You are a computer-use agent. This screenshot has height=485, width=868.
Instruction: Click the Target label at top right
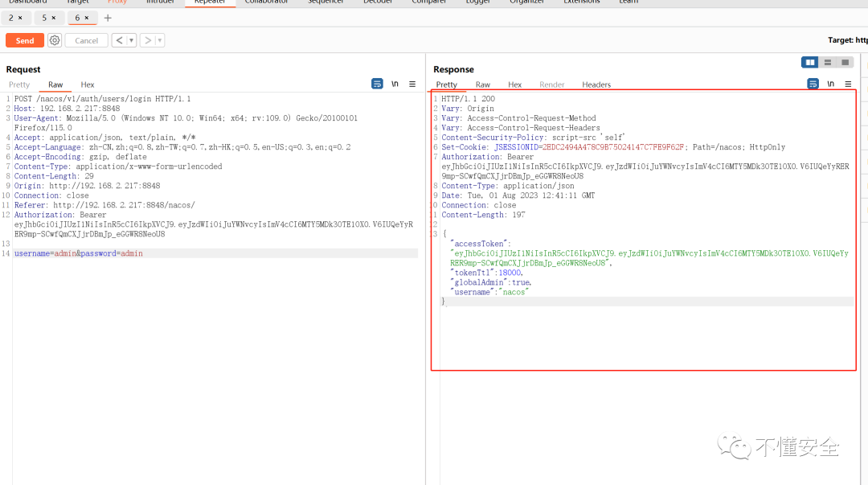(x=848, y=40)
